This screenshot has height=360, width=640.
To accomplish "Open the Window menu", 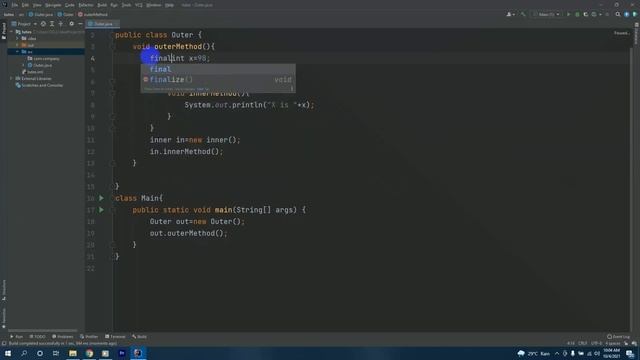I will tap(154, 5).
